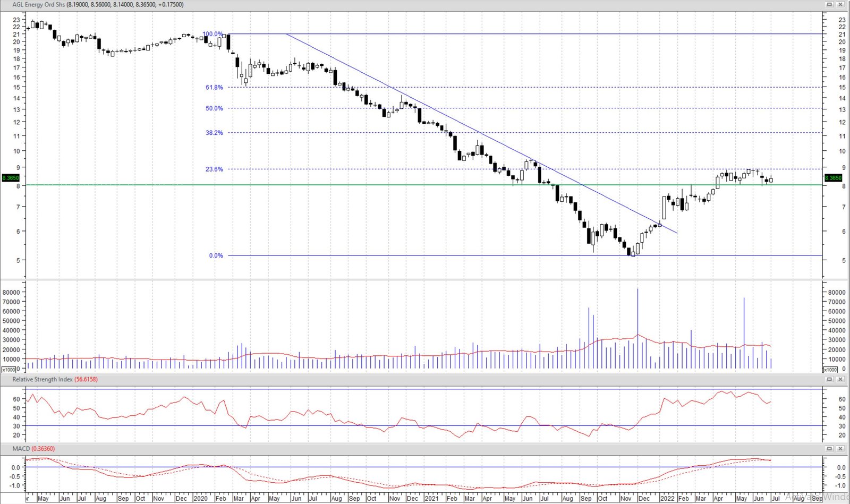Image resolution: width=850 pixels, height=504 pixels.
Task: Click the right x1000 volume scale box
Action: (830, 369)
